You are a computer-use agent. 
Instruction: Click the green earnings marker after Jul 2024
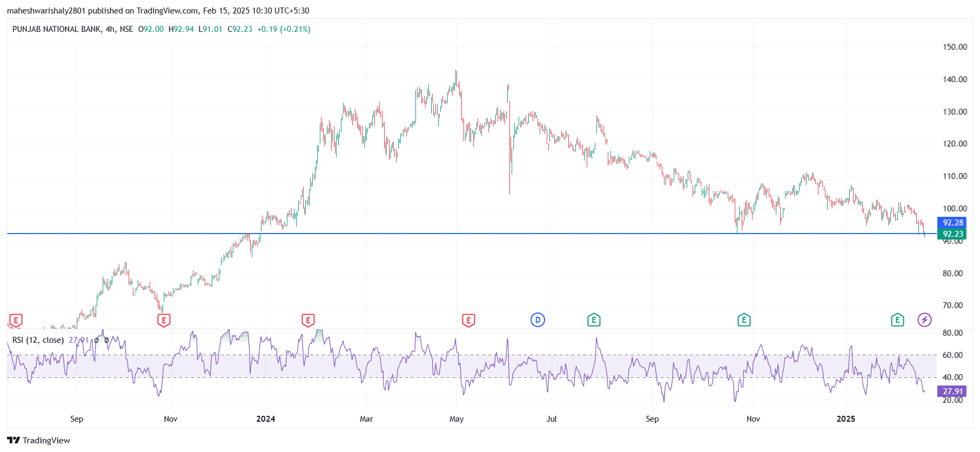coord(594,320)
